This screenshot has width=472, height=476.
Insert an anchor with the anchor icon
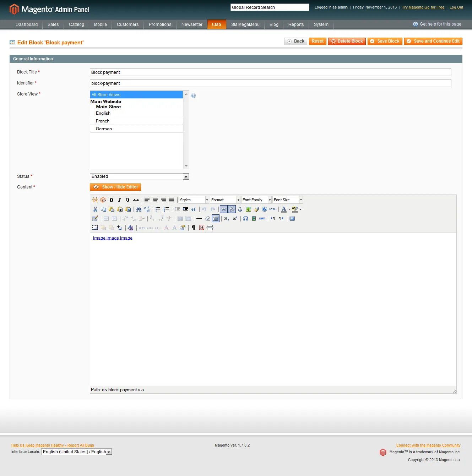click(x=240, y=209)
